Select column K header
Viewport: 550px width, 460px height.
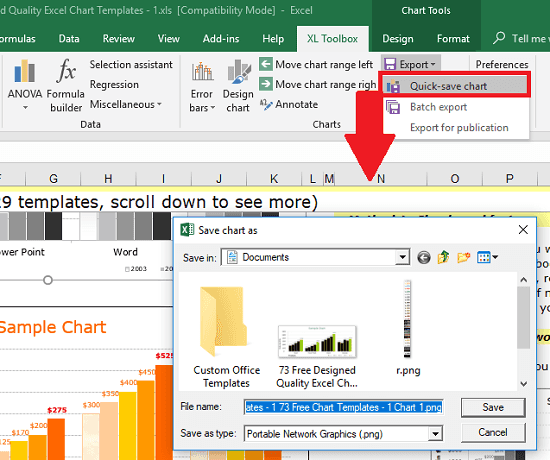[x=274, y=179]
